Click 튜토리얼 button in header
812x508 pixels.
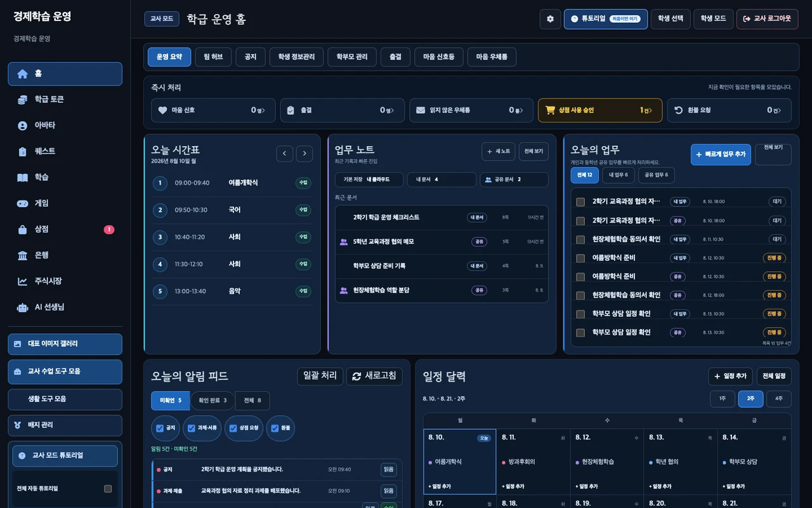click(x=606, y=19)
